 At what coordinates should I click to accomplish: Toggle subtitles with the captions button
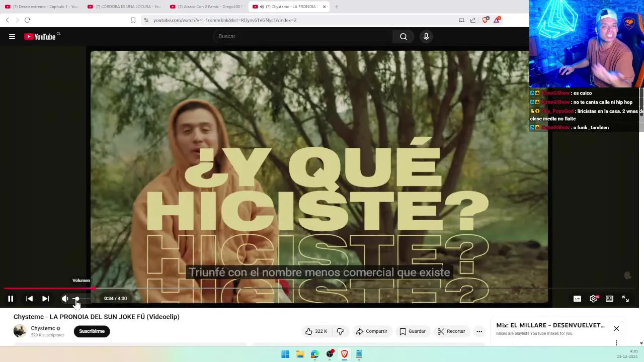tap(577, 299)
